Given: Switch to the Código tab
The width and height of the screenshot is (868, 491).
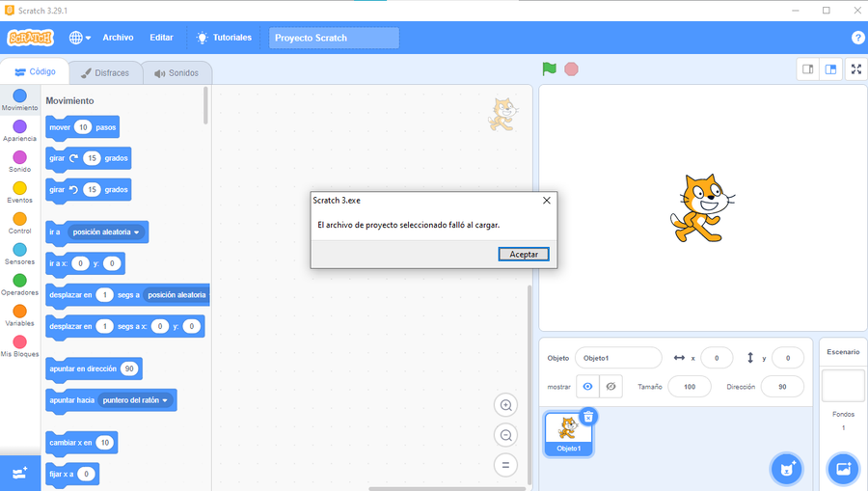Looking at the screenshot, I should (35, 72).
